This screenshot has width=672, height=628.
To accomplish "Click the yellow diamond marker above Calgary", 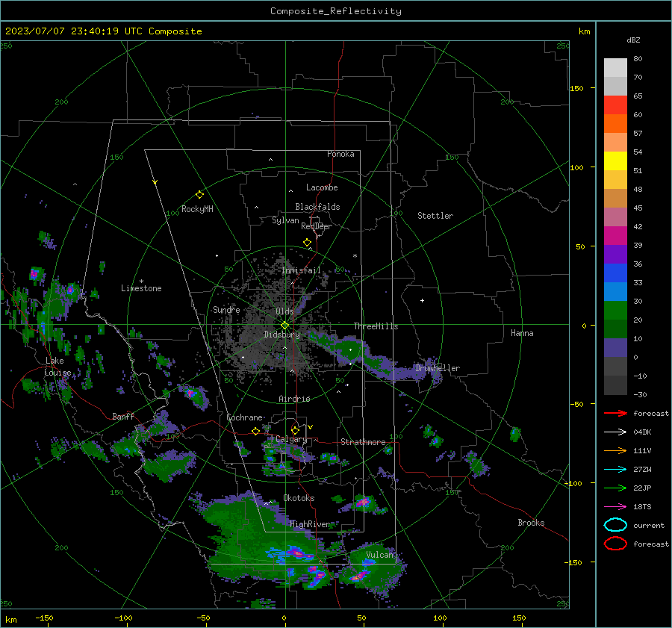I will 295,430.
